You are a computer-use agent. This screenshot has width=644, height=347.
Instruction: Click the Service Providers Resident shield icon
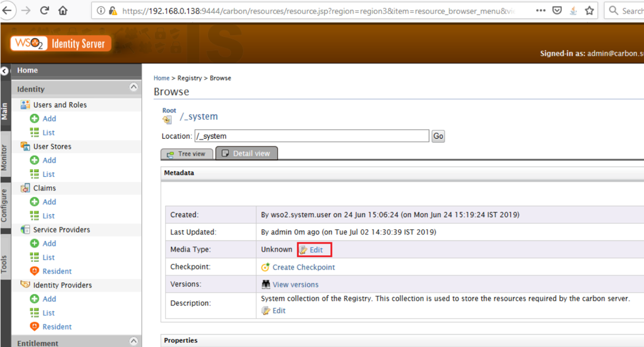[35, 271]
